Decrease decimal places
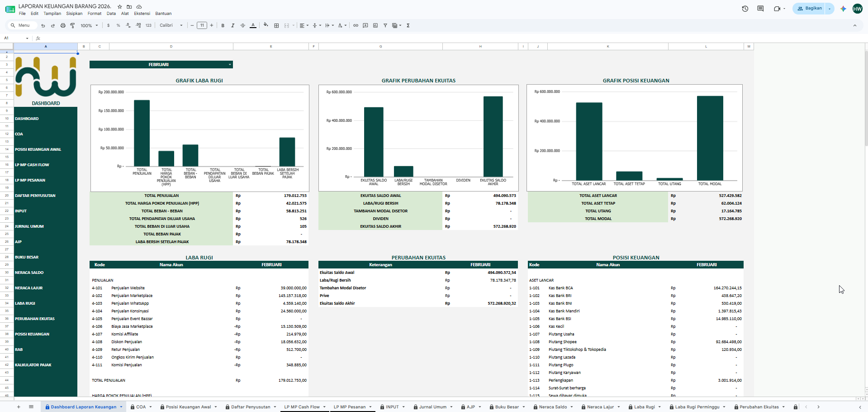The width and height of the screenshot is (868, 412). click(128, 26)
